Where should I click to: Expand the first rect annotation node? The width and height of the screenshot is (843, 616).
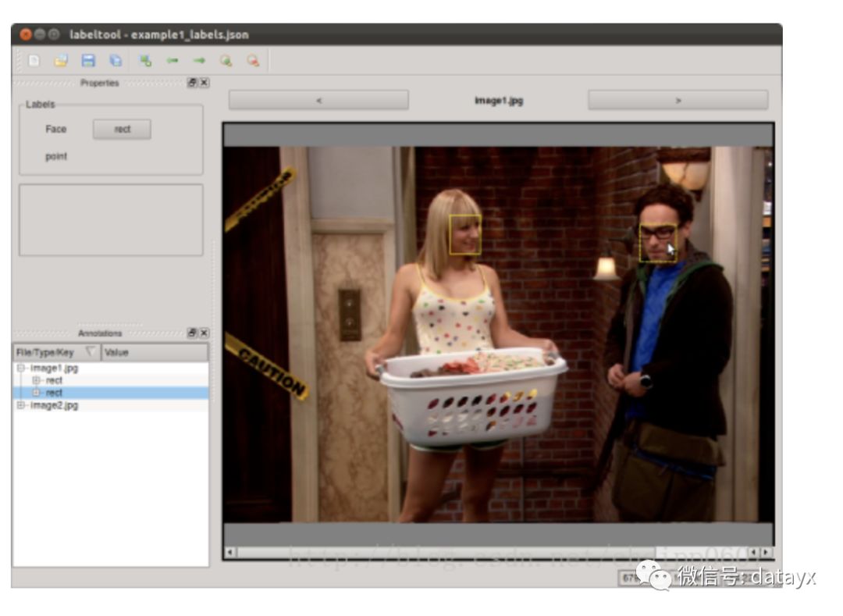36,380
